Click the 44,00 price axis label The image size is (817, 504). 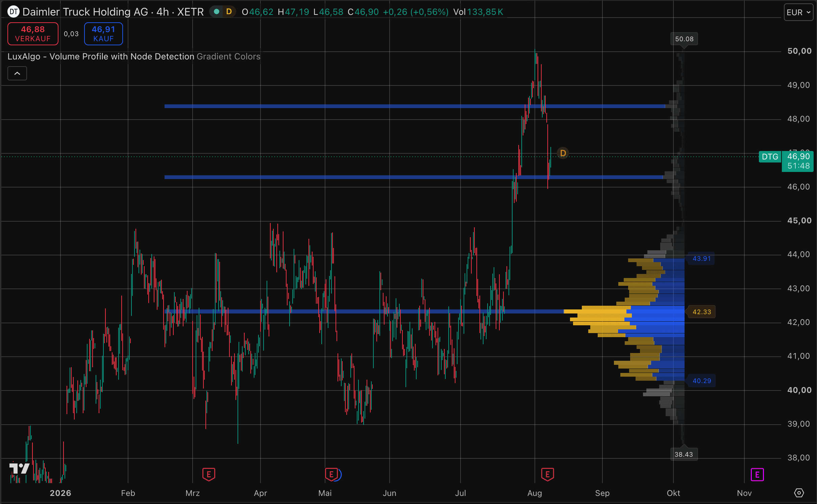pos(799,254)
